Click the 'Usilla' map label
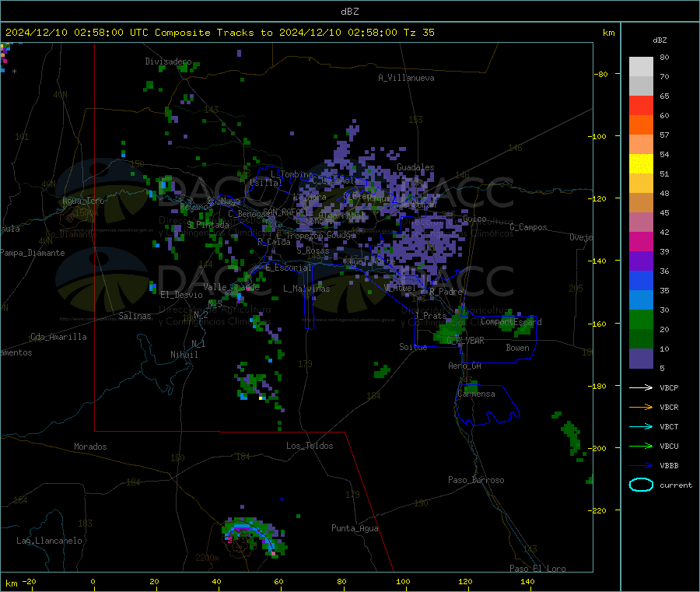The image size is (700, 592). pos(266,183)
